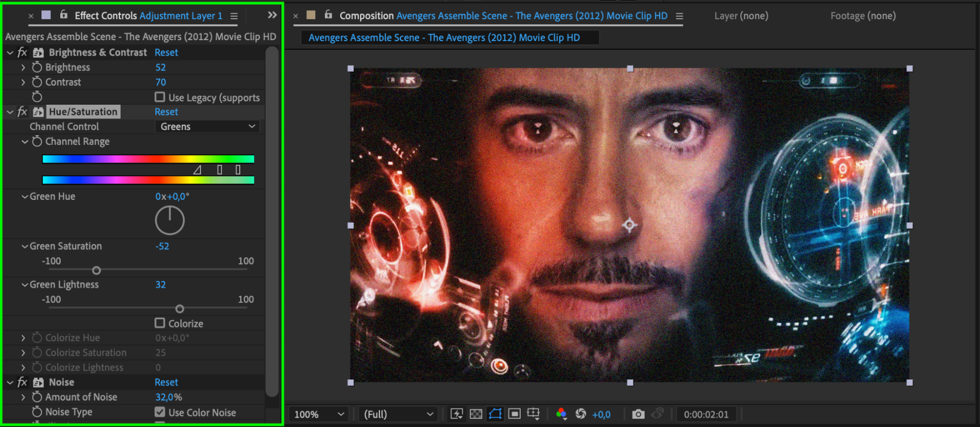Select the Composition panel tab
980x427 pixels.
click(x=503, y=16)
